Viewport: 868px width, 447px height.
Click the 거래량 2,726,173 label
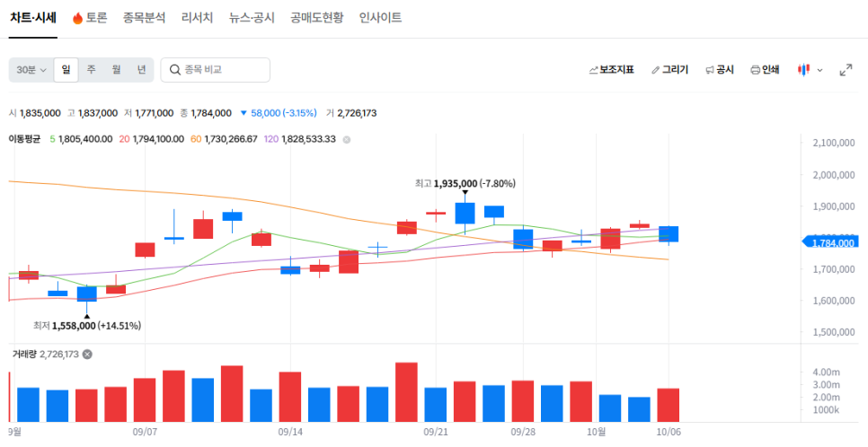(x=46, y=354)
